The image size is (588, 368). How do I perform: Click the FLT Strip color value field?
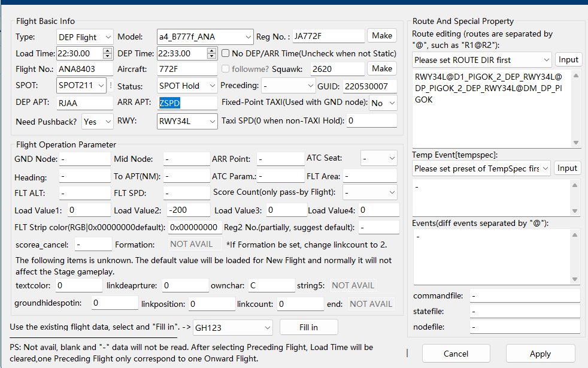point(195,228)
